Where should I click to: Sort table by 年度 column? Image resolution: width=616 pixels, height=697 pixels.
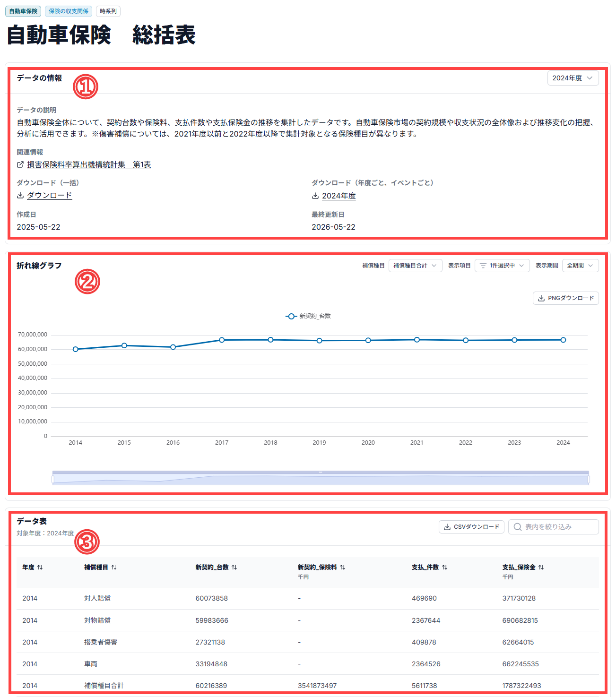point(33,567)
